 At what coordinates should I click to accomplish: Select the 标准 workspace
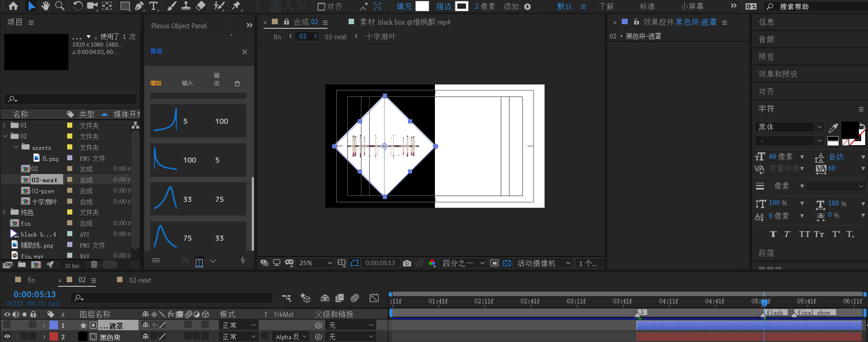[x=647, y=6]
